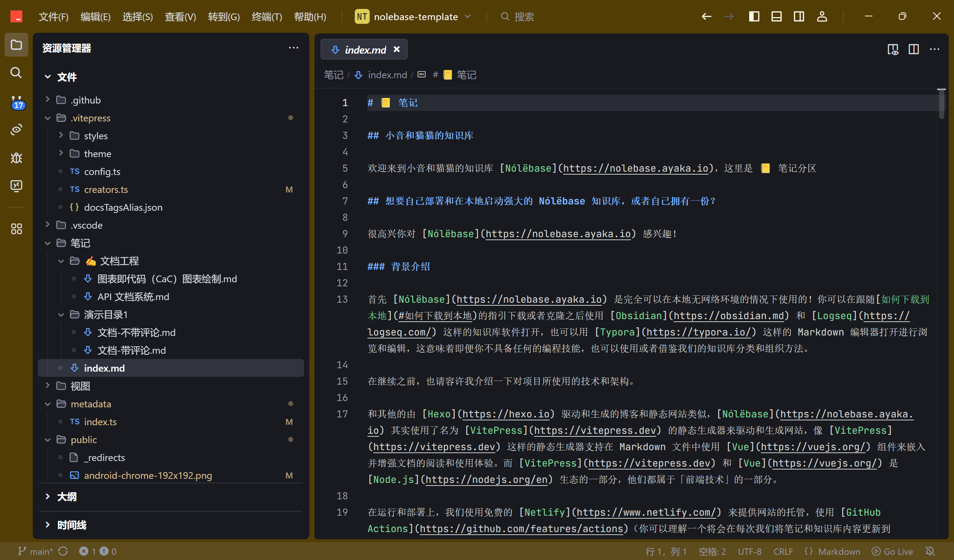This screenshot has height=560, width=954.
Task: Open config.ts file
Action: click(171, 171)
